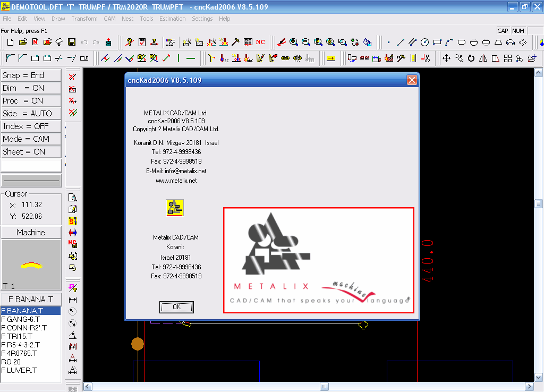Open the Transform menu
This screenshot has width=544, height=392.
tap(84, 19)
